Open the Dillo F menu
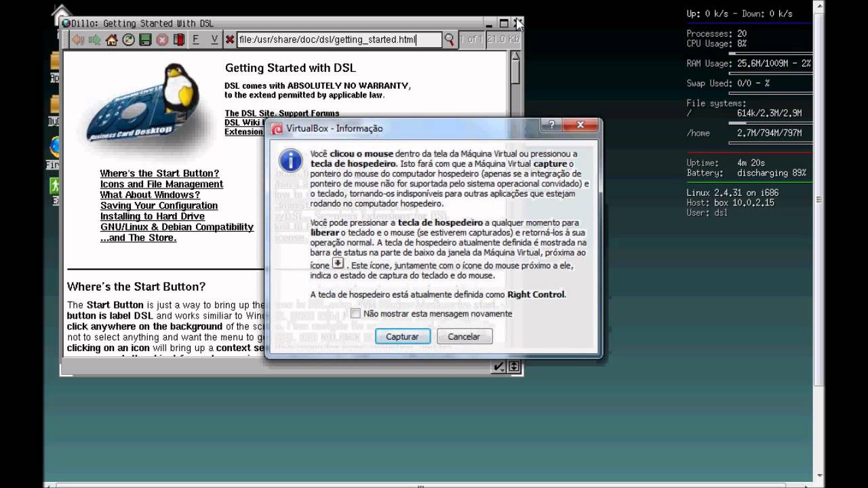 click(196, 40)
